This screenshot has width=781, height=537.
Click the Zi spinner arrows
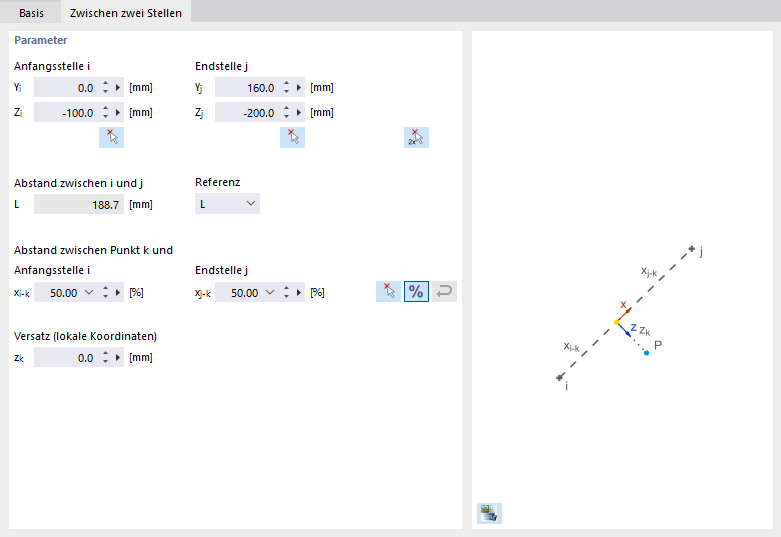(105, 113)
